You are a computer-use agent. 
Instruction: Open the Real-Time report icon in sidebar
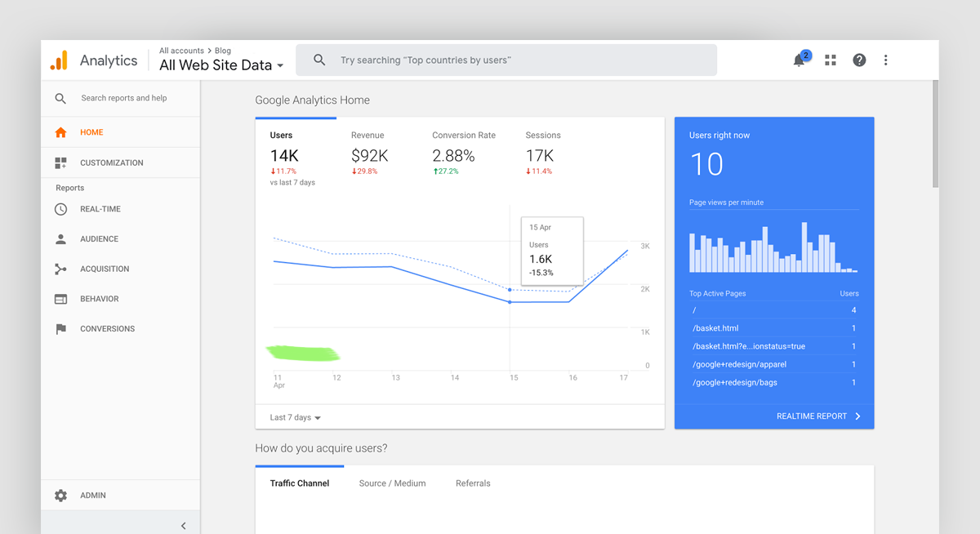(60, 209)
